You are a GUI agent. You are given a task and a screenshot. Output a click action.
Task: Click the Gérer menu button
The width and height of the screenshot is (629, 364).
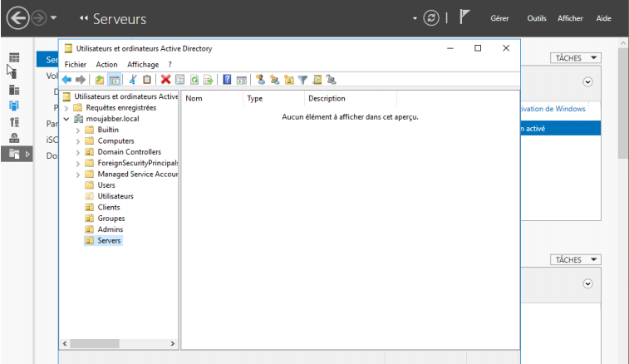(x=499, y=18)
